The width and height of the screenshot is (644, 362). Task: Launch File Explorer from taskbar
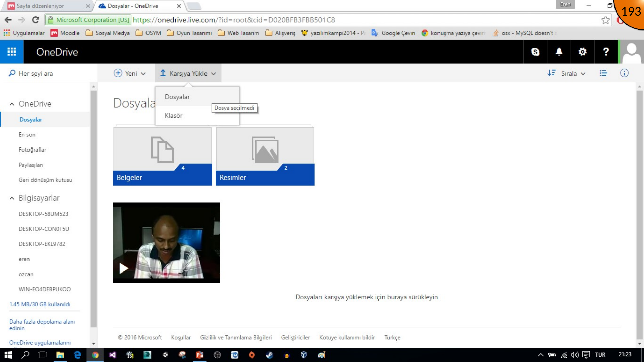click(60, 355)
